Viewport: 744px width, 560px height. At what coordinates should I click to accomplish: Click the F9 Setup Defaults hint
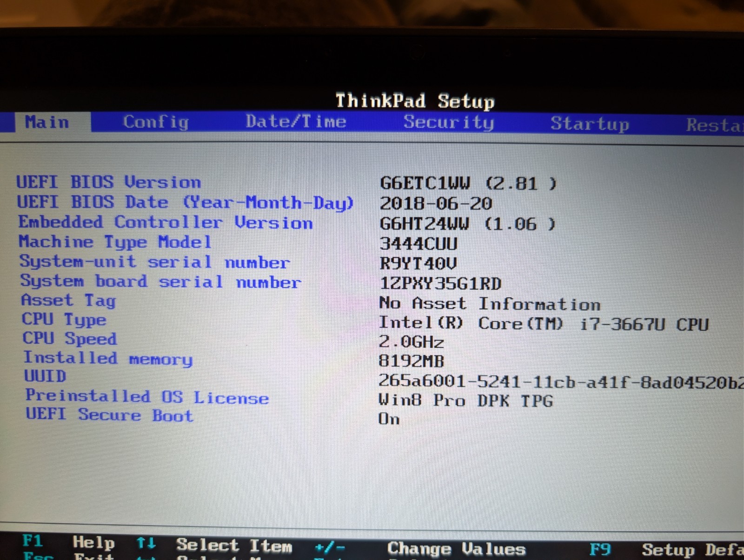(x=666, y=550)
